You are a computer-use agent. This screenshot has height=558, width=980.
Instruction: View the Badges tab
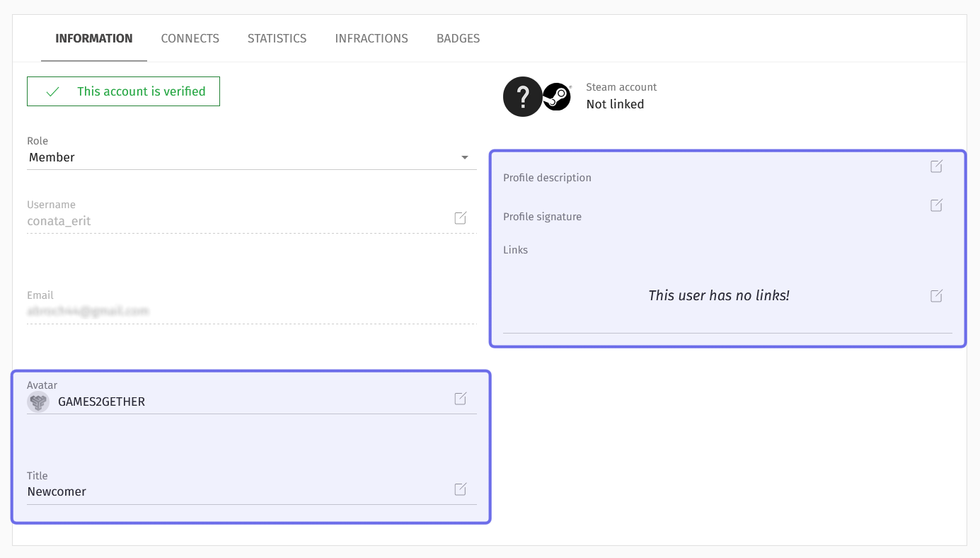click(459, 39)
